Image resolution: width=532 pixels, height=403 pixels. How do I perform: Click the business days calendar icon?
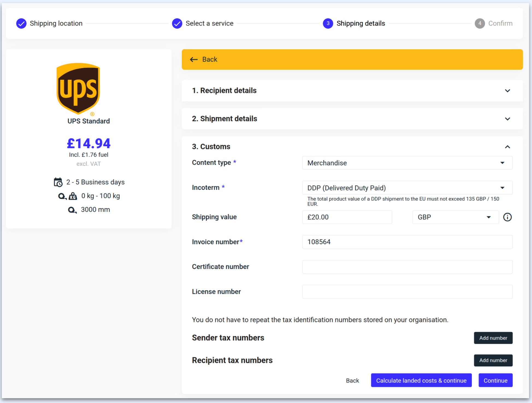pyautogui.click(x=58, y=182)
